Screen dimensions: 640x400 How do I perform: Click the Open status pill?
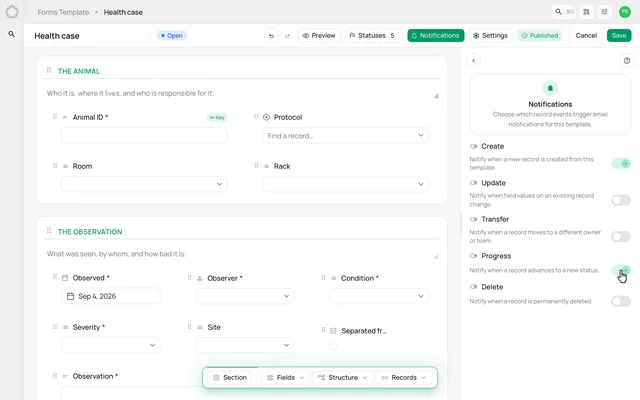[172, 36]
